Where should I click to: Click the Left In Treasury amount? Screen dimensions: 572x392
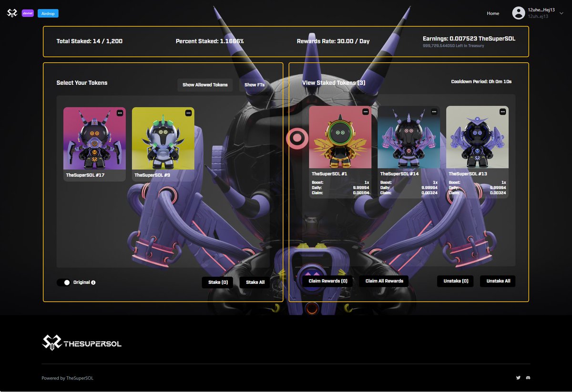[453, 46]
